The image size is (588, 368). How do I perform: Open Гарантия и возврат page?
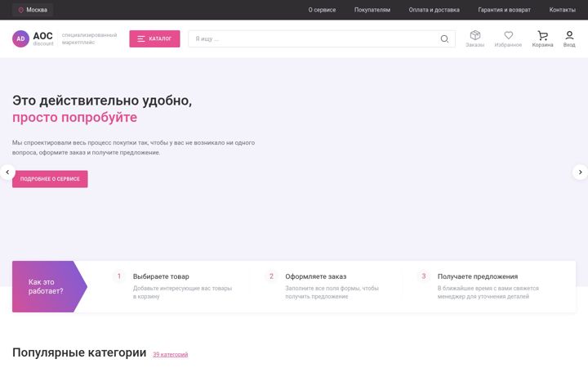click(504, 10)
